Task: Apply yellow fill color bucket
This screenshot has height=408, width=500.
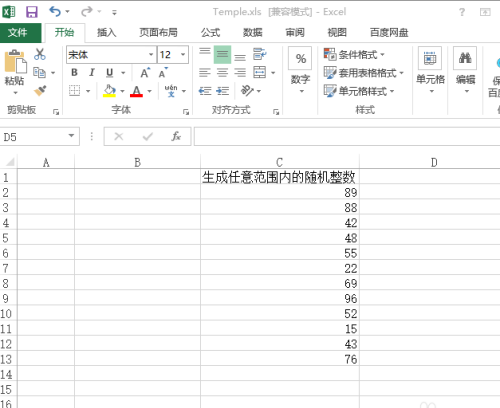Action: click(109, 91)
